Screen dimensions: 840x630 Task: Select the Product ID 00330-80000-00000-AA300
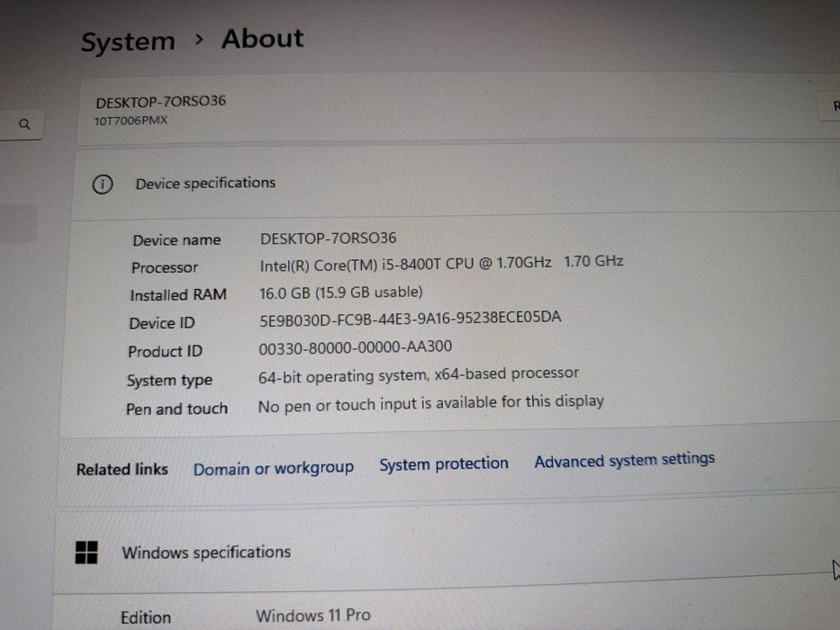point(356,347)
